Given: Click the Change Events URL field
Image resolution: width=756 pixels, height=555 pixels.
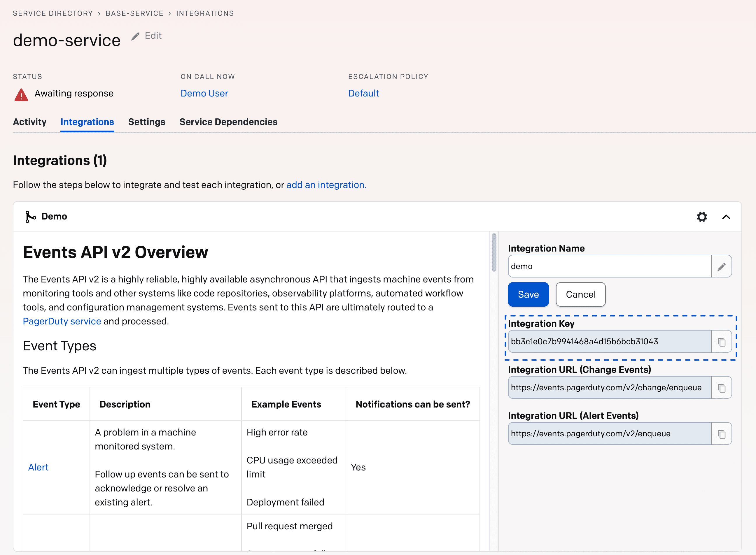Looking at the screenshot, I should (610, 388).
